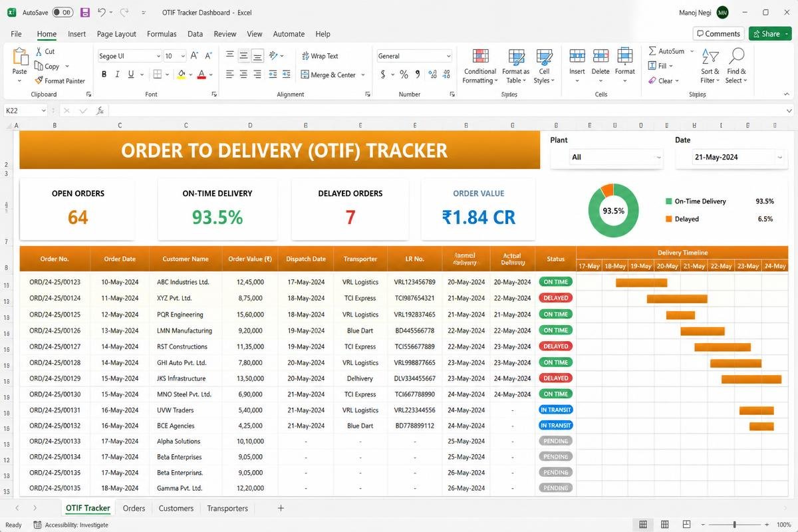Switch to the Orders sheet tab
Image resolution: width=798 pixels, height=532 pixels.
[x=134, y=508]
